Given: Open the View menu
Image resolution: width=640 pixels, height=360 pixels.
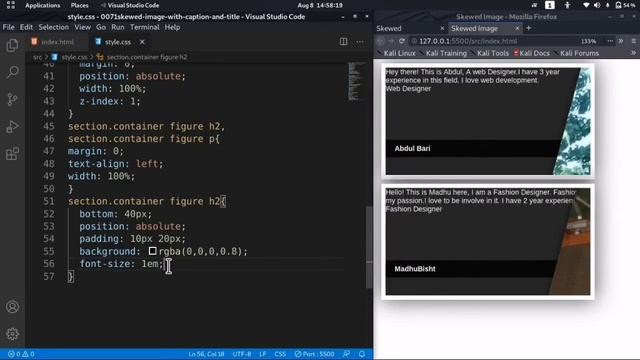Looking at the screenshot, I should click(82, 27).
